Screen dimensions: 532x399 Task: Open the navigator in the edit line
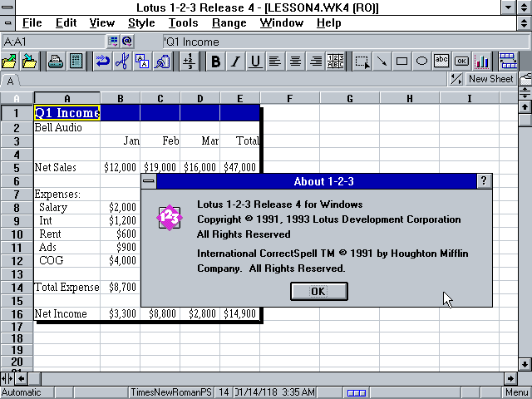coord(113,42)
